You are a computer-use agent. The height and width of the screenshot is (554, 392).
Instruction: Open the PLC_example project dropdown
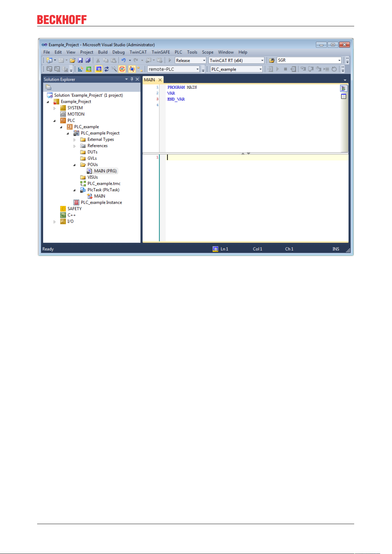[x=260, y=69]
